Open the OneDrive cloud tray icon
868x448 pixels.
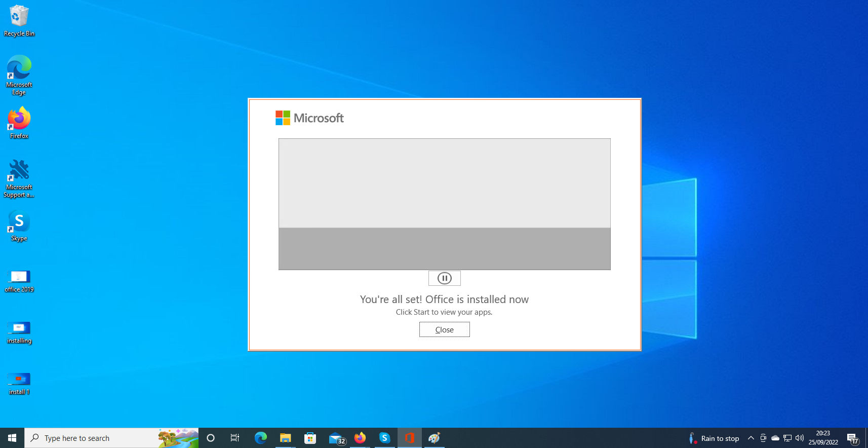point(775,438)
